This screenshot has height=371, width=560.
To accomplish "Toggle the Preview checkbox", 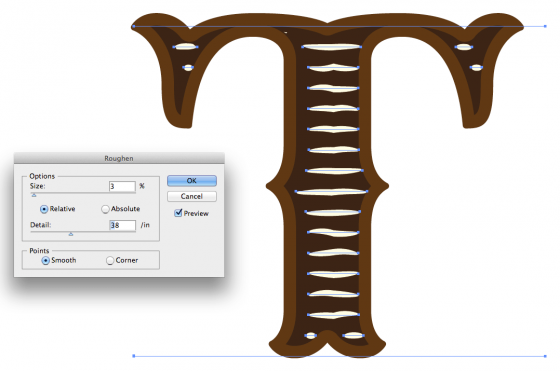I will (178, 213).
